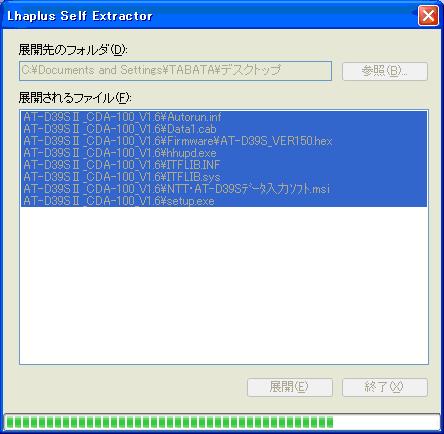444x434 pixels.
Task: Click the destination folder path field
Action: pyautogui.click(x=175, y=71)
